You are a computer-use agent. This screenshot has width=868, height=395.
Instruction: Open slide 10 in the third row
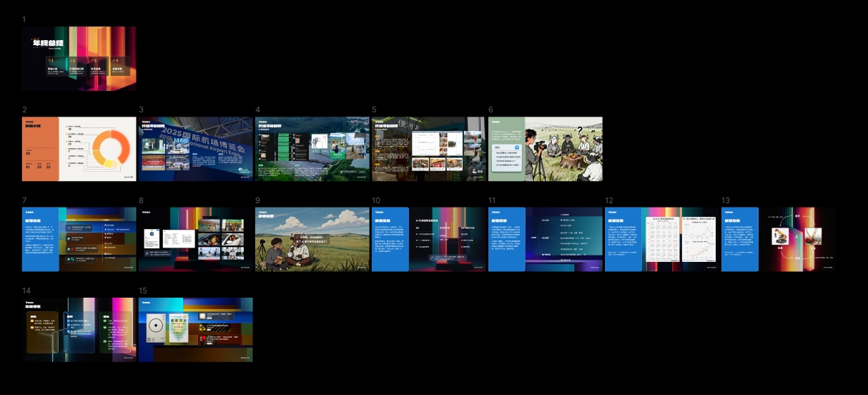pyautogui.click(x=428, y=239)
